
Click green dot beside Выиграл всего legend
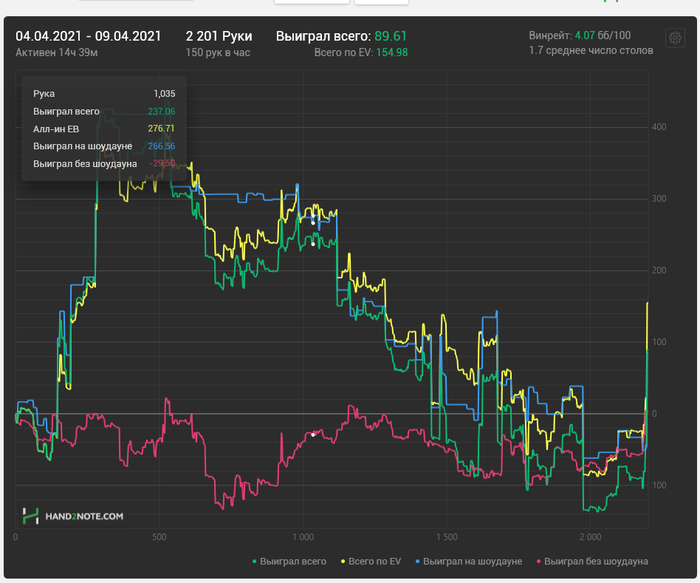click(255, 562)
